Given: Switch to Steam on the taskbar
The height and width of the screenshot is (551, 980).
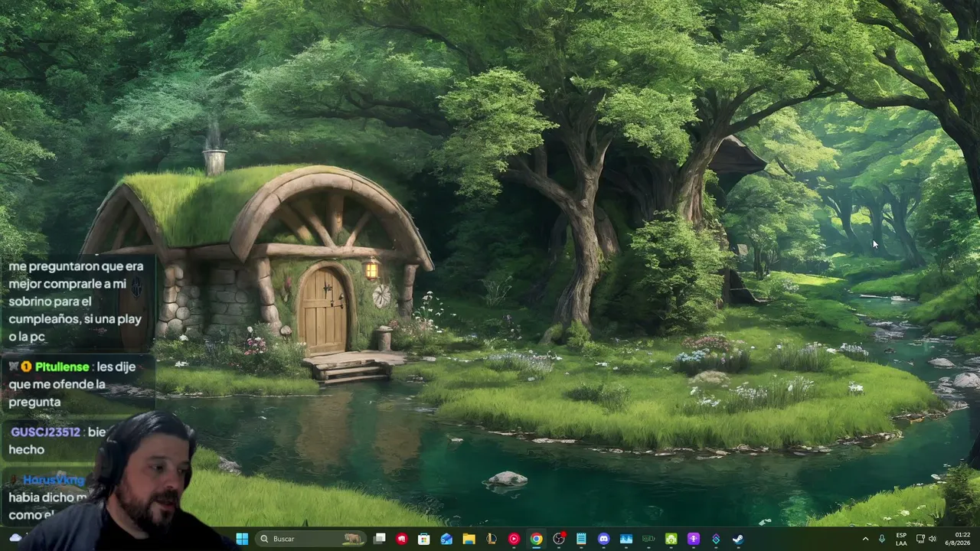Looking at the screenshot, I should (738, 539).
